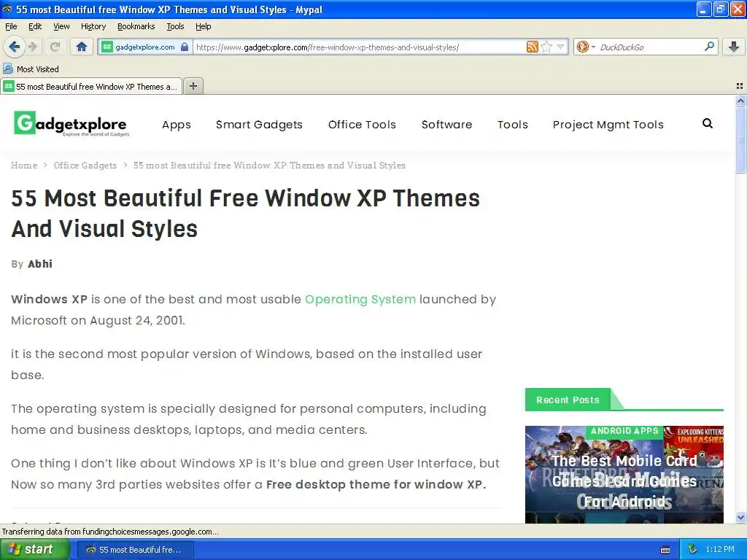Open the DuckDuckGo search engine selector dropdown

586,47
